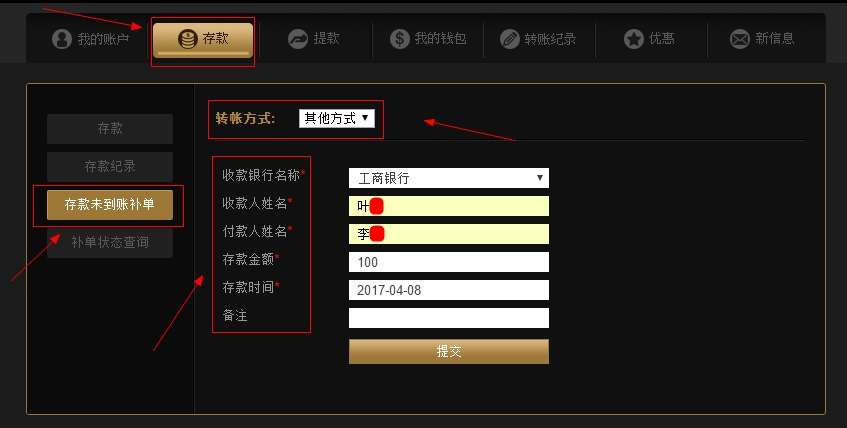Switch to the 提款 tab label

click(326, 38)
